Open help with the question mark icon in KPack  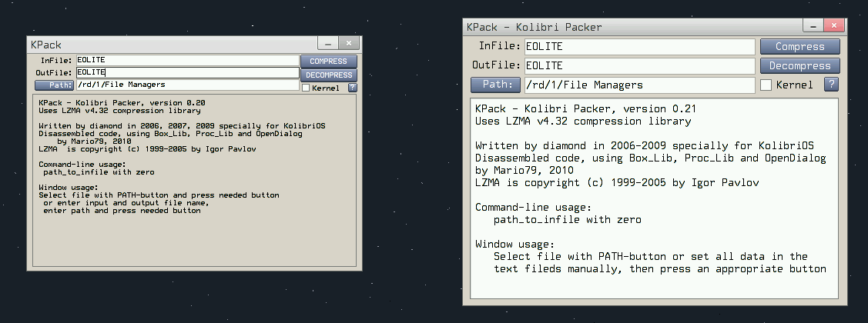click(353, 88)
